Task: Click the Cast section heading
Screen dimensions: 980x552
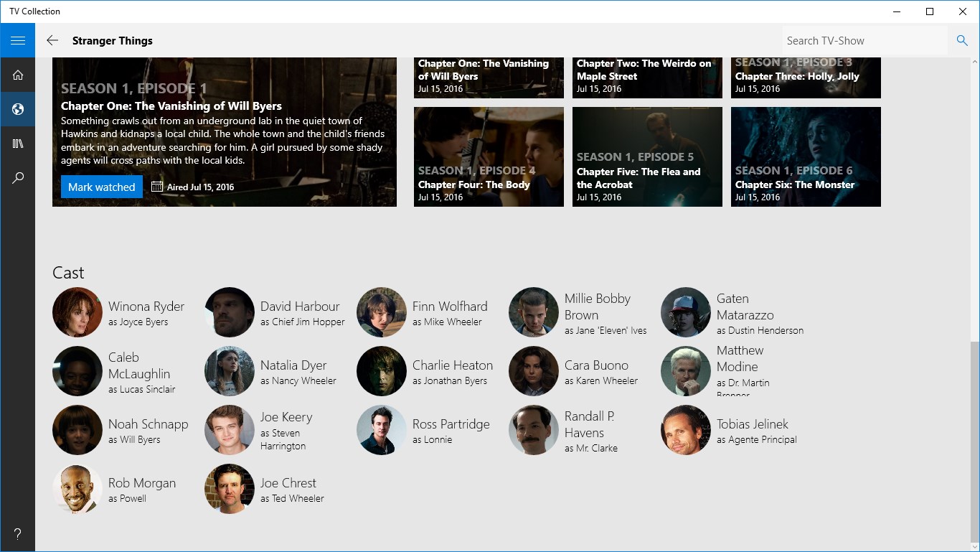Action: [68, 273]
